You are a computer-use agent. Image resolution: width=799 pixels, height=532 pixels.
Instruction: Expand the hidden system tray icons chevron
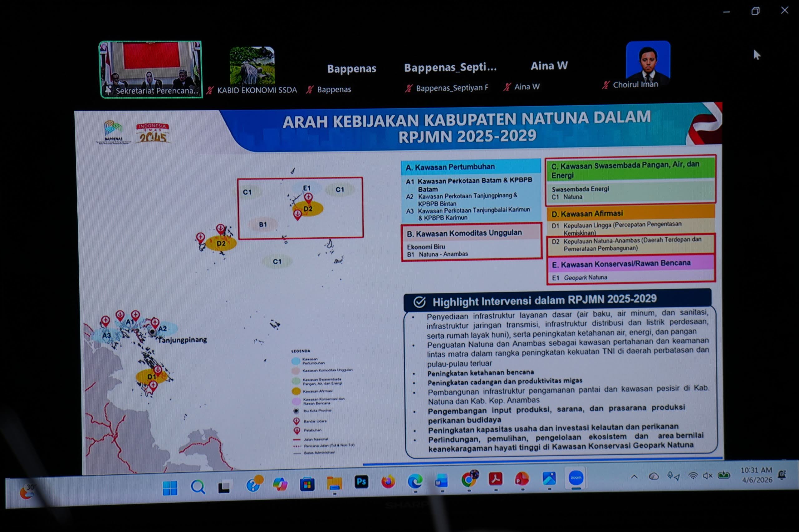tap(634, 477)
